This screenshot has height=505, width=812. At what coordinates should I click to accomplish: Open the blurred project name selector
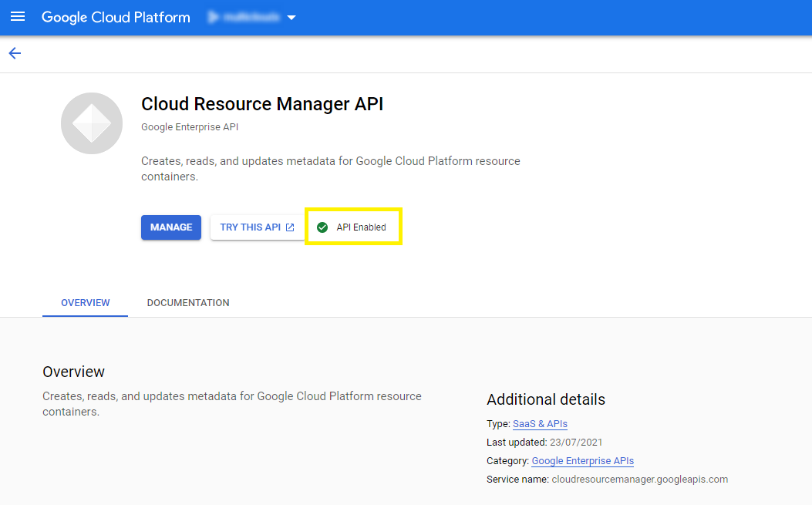click(x=252, y=17)
